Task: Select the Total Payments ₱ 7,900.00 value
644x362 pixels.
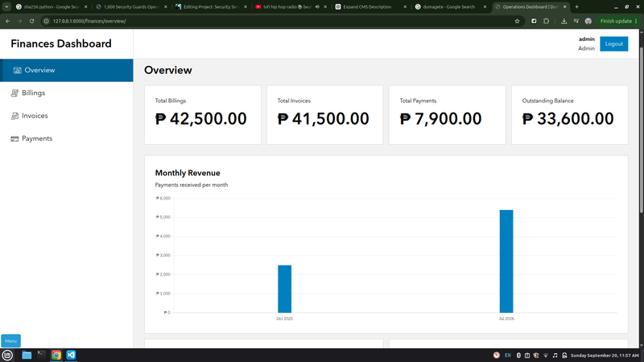Action: (x=440, y=119)
